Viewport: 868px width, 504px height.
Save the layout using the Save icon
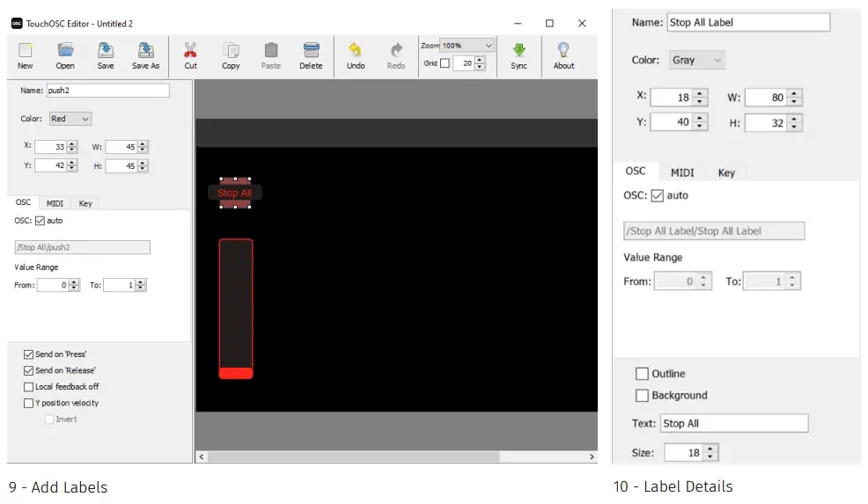point(105,51)
